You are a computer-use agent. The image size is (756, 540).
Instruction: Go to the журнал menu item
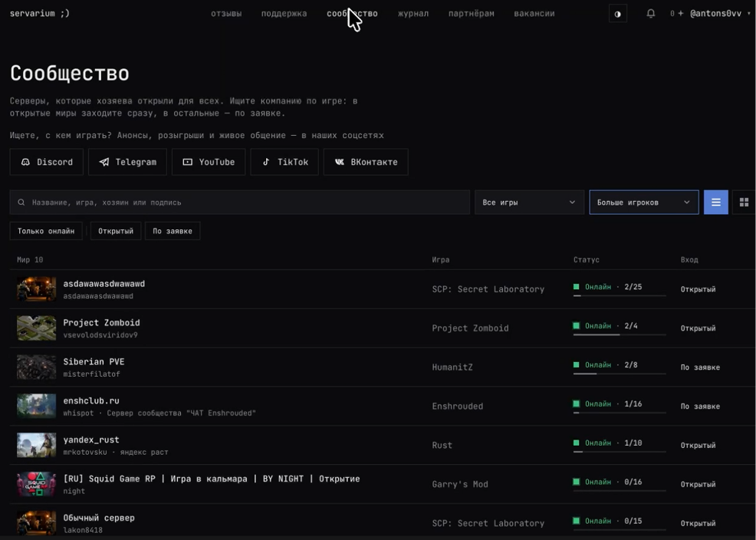[x=413, y=14]
